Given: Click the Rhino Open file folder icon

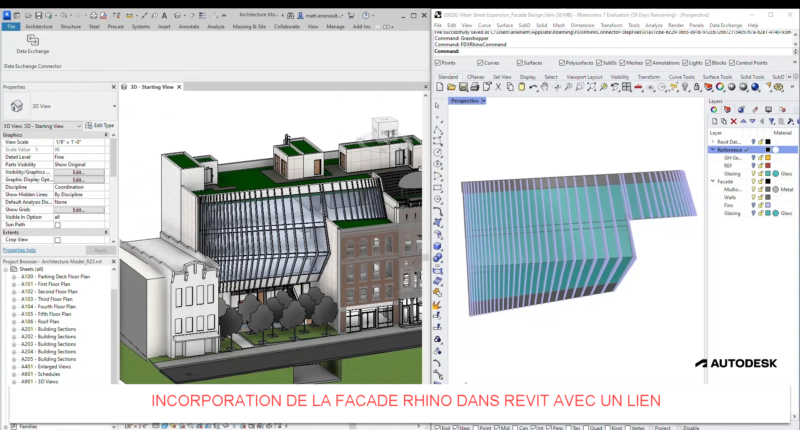Looking at the screenshot, I should pyautogui.click(x=449, y=88).
